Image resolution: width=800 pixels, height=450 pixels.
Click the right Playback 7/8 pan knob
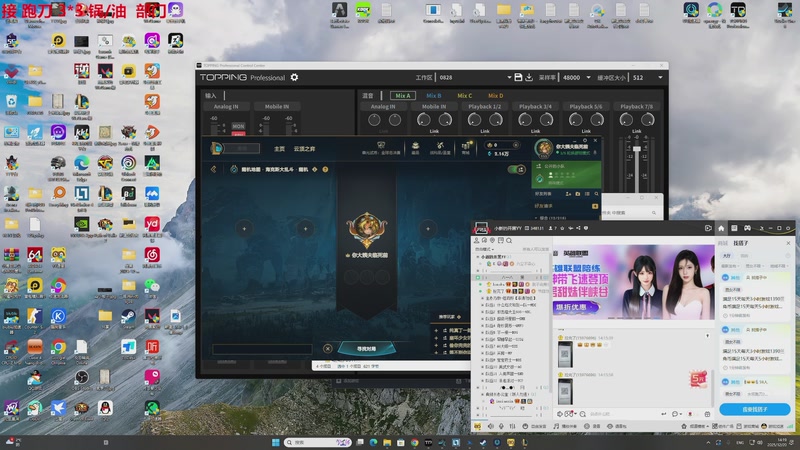pos(647,120)
